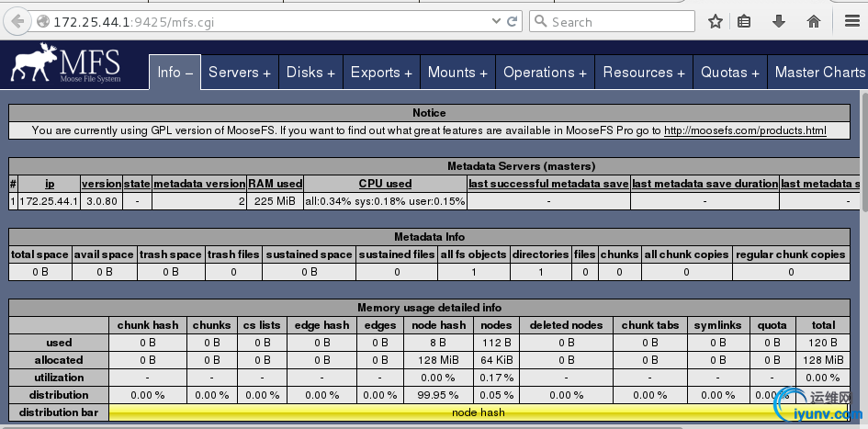Select the 64 KiB nodes allocated cell
Image resolution: width=868 pixels, height=429 pixels.
497,360
